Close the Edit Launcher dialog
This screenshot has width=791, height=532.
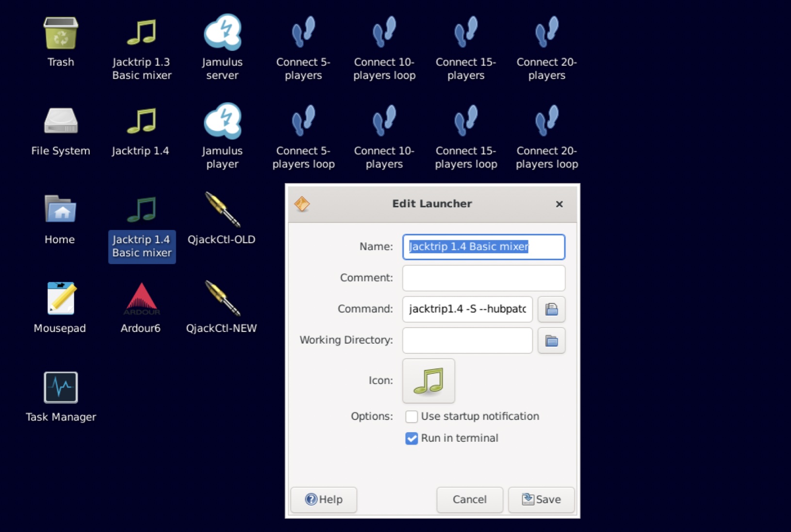click(x=559, y=204)
